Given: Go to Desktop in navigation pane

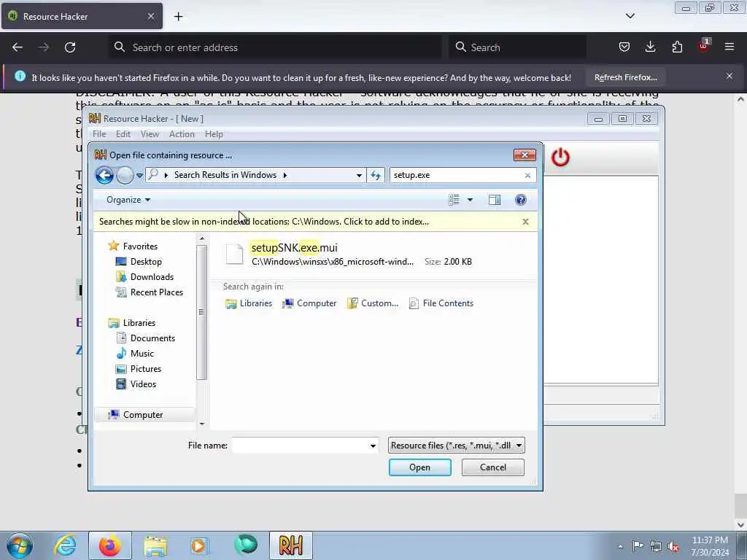Looking at the screenshot, I should (x=139, y=262).
